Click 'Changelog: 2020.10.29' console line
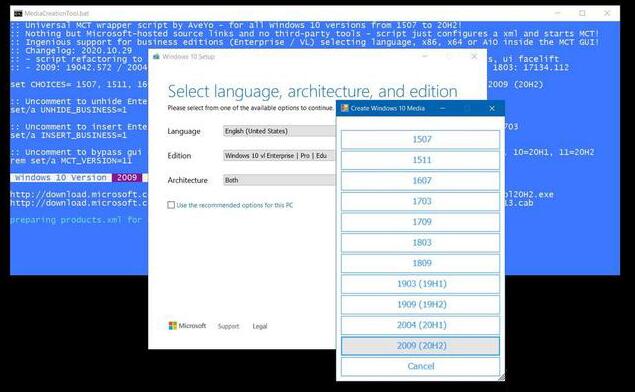Viewport: 635px width, 392px height. pyautogui.click(x=78, y=51)
